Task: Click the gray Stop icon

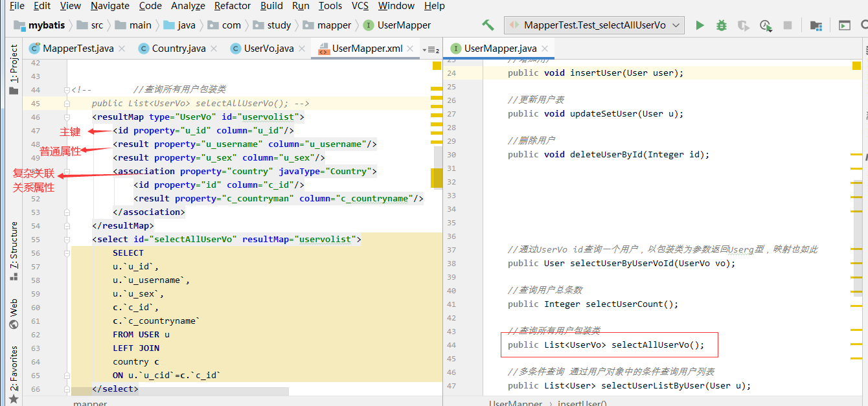Action: (788, 25)
